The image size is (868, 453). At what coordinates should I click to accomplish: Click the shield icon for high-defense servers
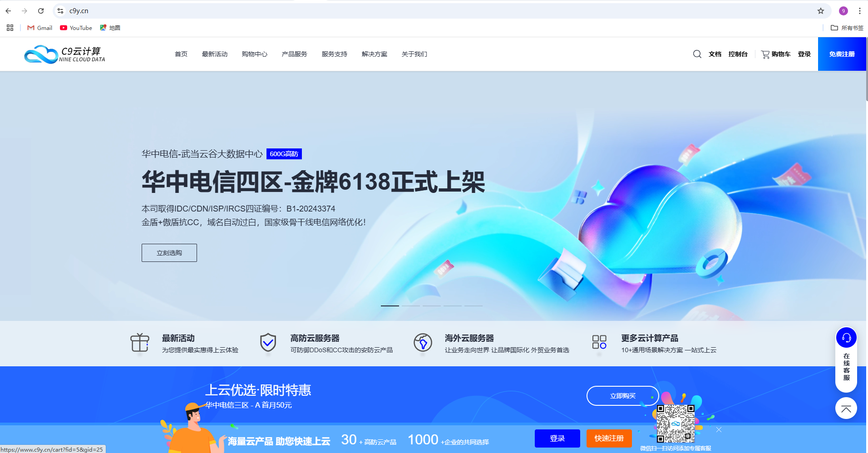(x=268, y=343)
